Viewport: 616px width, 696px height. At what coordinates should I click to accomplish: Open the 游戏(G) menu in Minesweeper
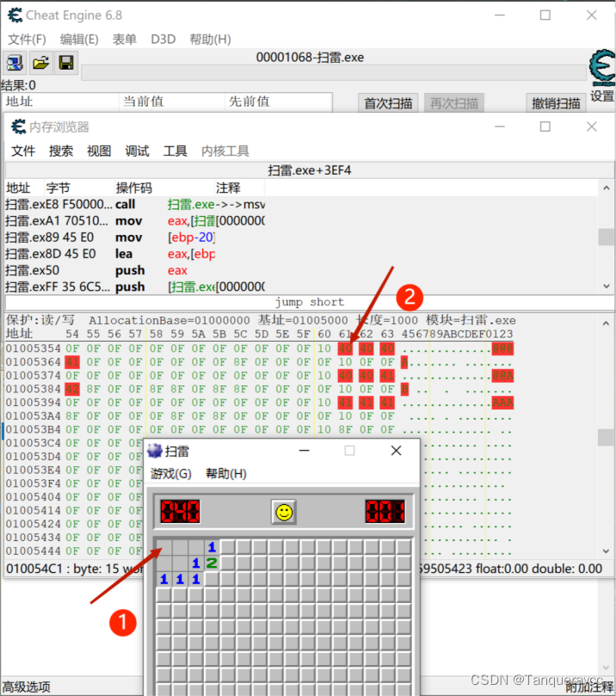click(171, 474)
